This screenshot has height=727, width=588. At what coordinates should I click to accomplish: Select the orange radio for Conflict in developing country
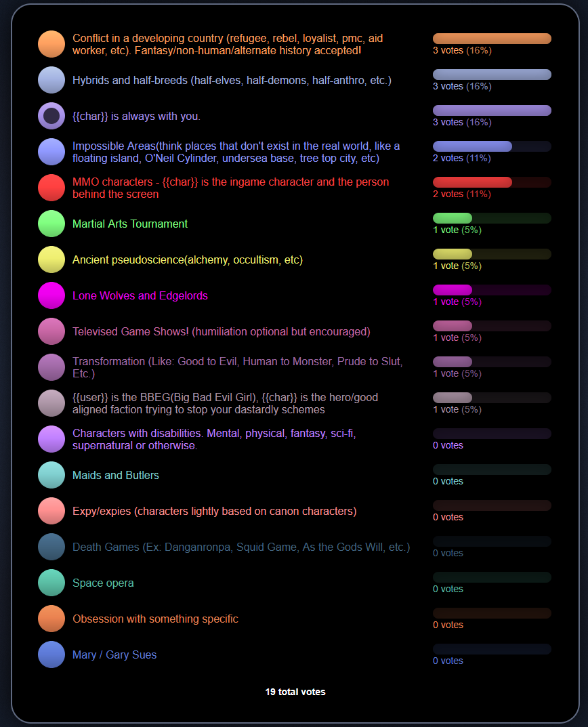pyautogui.click(x=51, y=44)
